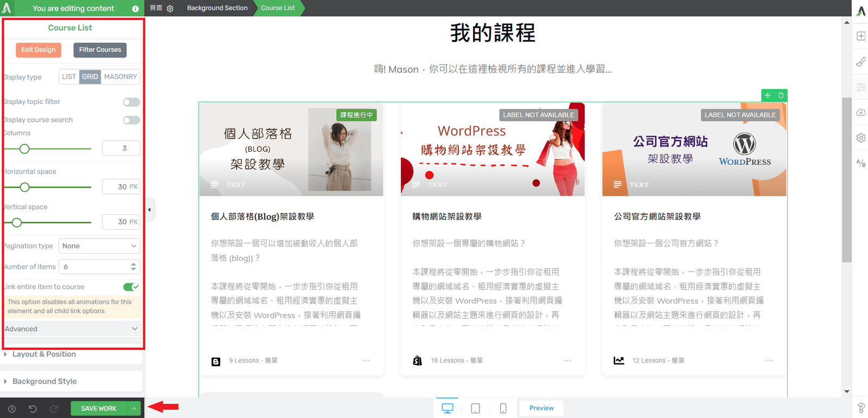Viewport: 868px width, 418px height.
Task: Undo the last change
Action: 33,409
